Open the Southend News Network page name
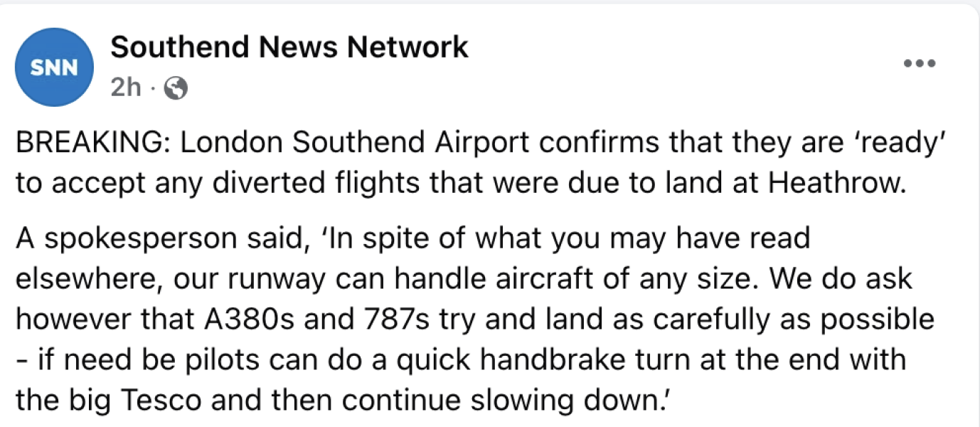 pyautogui.click(x=289, y=48)
